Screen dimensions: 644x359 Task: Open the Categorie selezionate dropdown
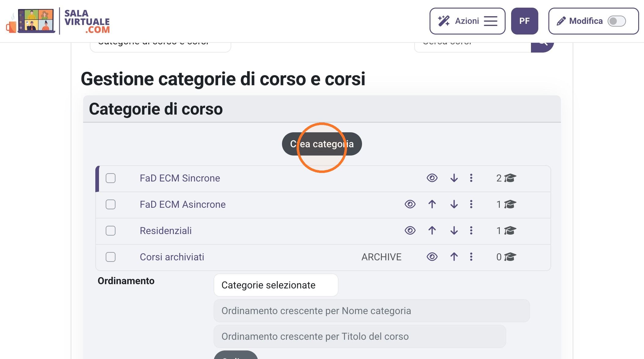(276, 285)
